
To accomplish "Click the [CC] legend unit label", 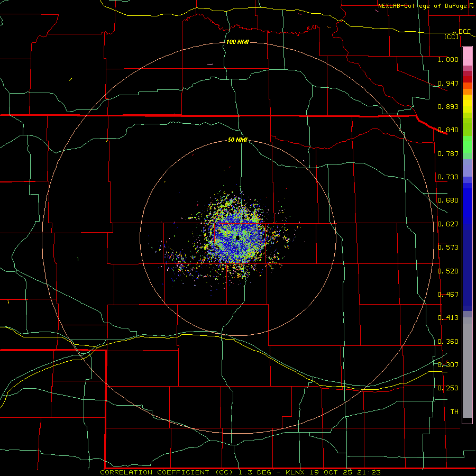I will [452, 36].
